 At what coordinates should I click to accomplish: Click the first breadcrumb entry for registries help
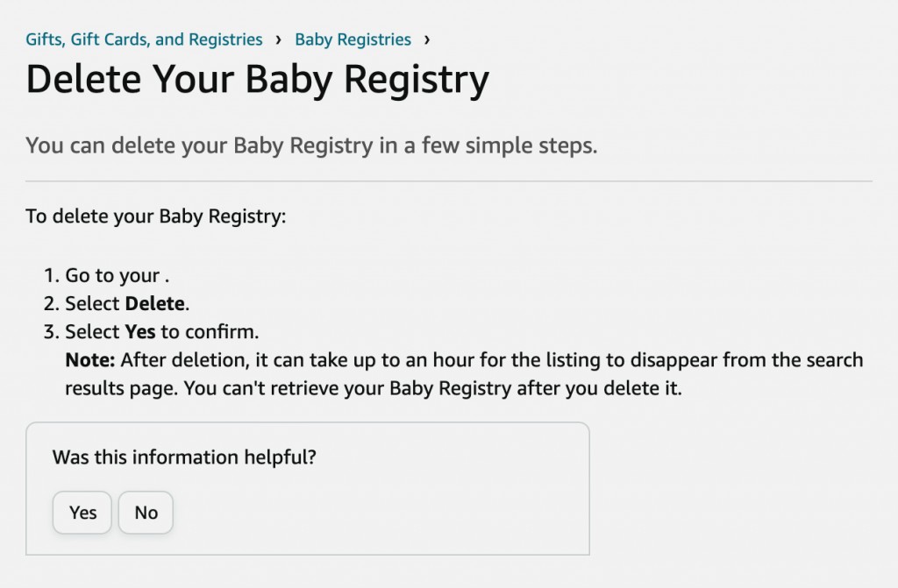(x=143, y=39)
